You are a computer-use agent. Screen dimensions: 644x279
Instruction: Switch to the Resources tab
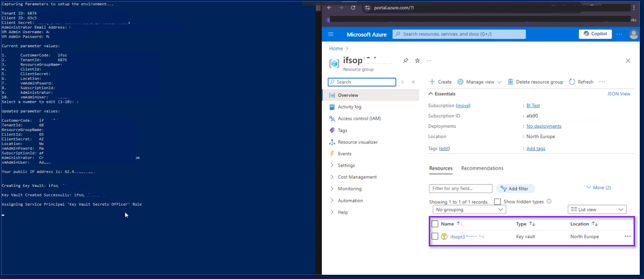click(441, 169)
